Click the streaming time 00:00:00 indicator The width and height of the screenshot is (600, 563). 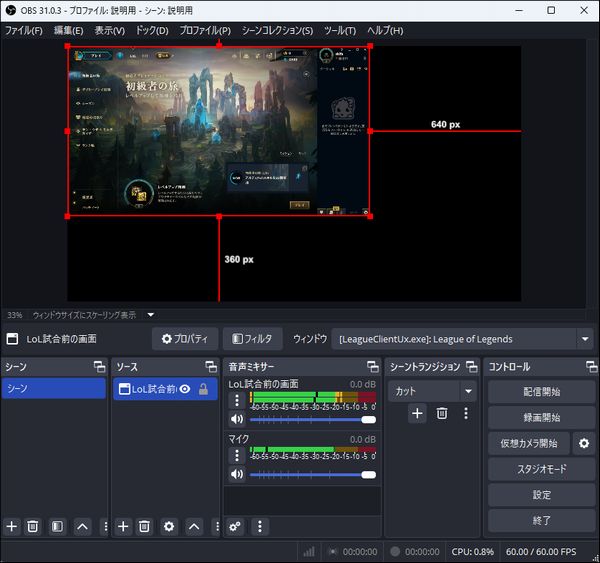pos(360,552)
